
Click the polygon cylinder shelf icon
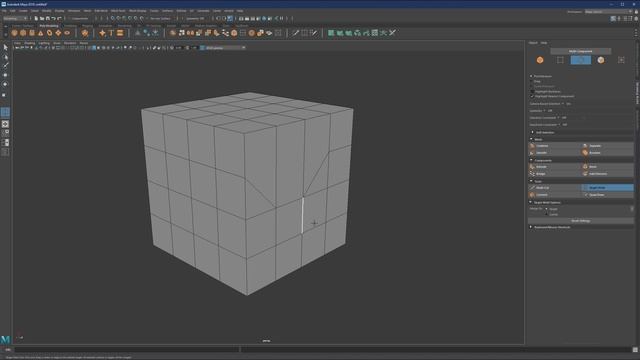coord(32,33)
